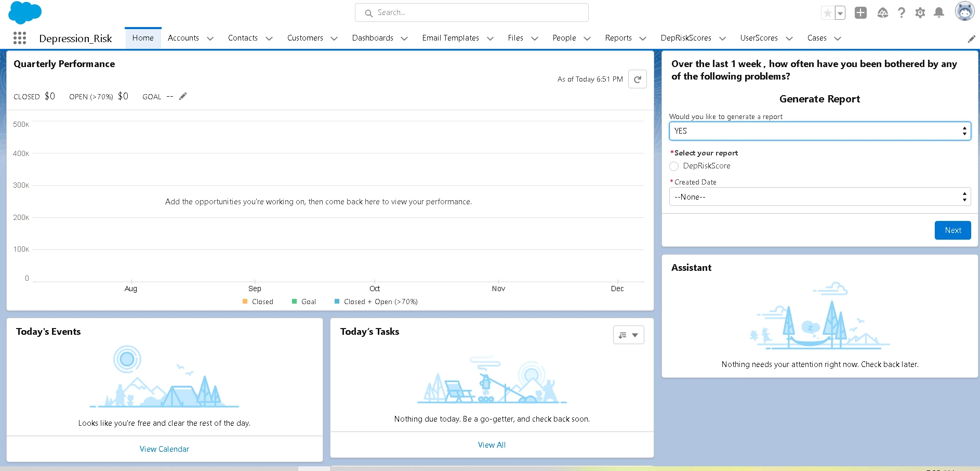980x471 pixels.
Task: Expand the Customers tab chevron
Action: click(334, 38)
